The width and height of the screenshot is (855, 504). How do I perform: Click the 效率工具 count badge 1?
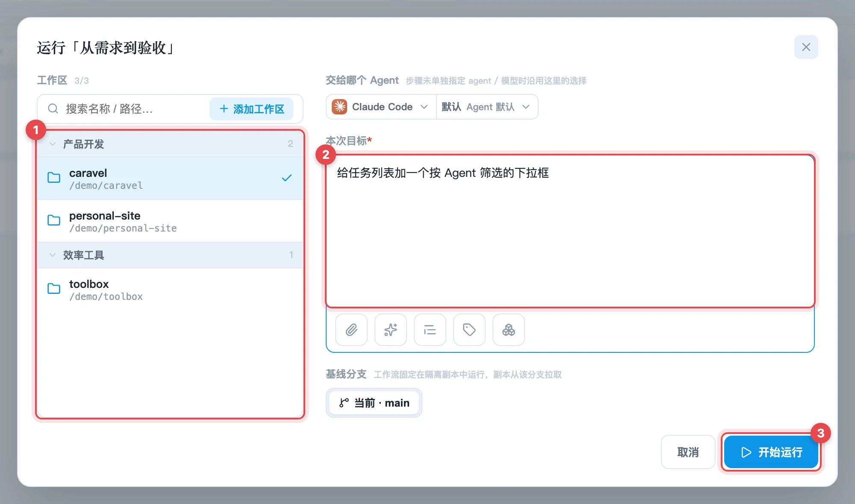pyautogui.click(x=291, y=255)
